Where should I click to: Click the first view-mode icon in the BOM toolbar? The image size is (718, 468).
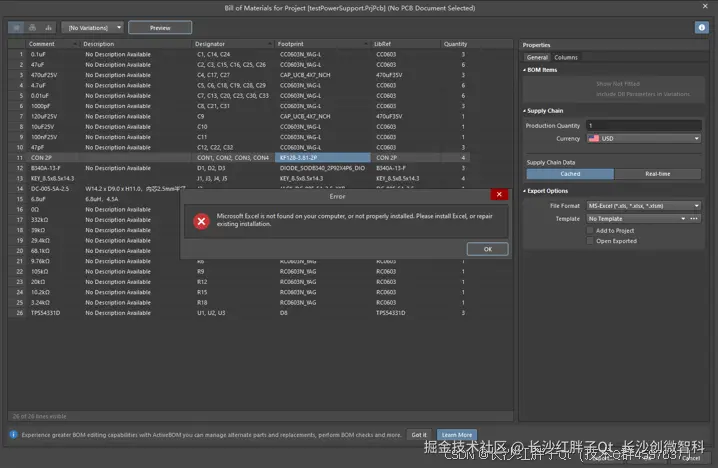point(16,27)
